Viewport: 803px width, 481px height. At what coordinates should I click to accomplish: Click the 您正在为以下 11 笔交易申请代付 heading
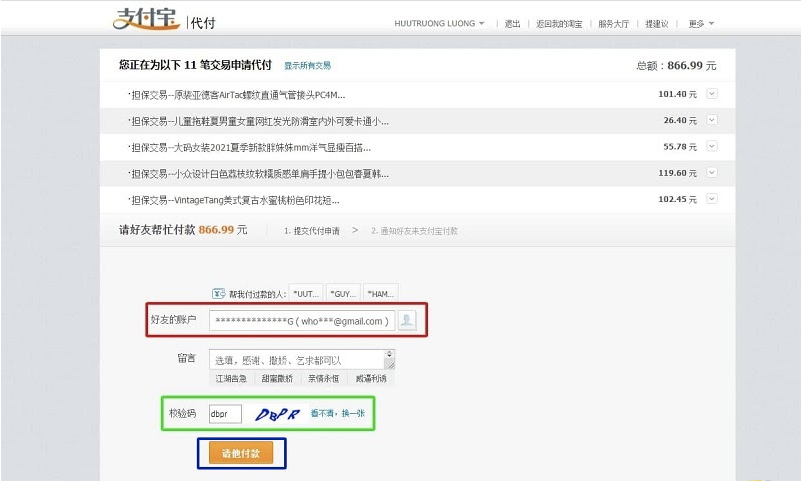click(x=195, y=65)
